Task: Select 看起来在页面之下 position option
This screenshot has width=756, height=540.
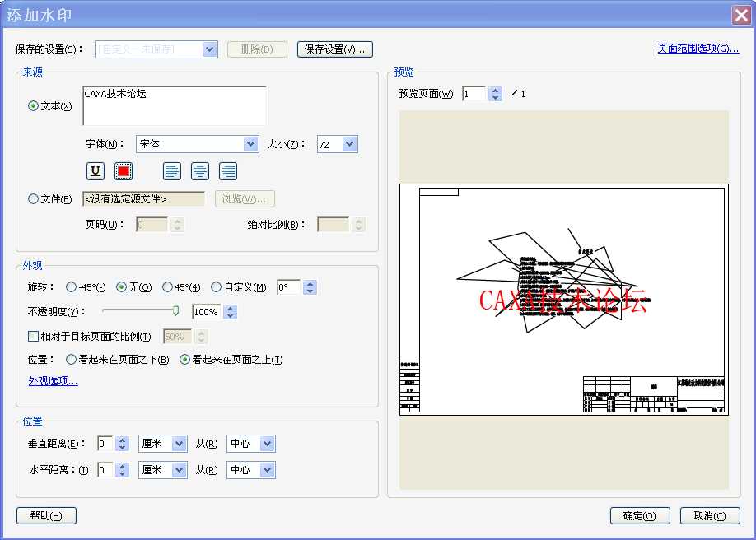Action: (x=71, y=359)
